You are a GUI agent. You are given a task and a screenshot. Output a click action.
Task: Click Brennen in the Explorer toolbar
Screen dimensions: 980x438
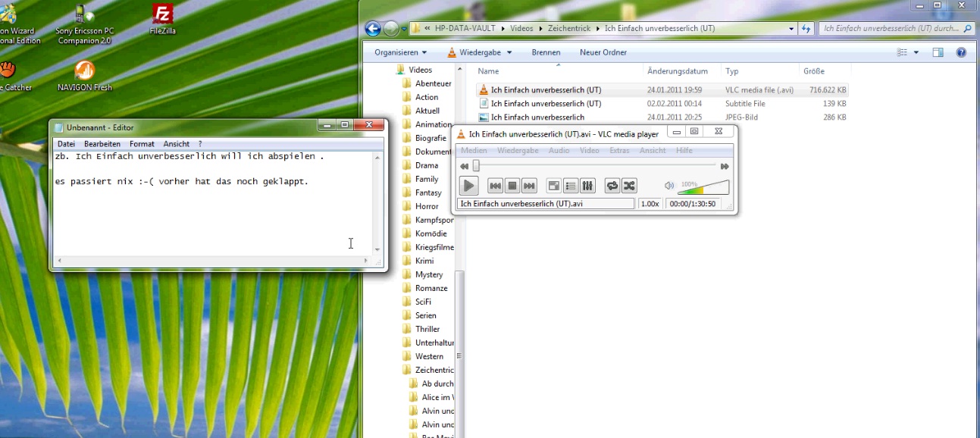[546, 52]
